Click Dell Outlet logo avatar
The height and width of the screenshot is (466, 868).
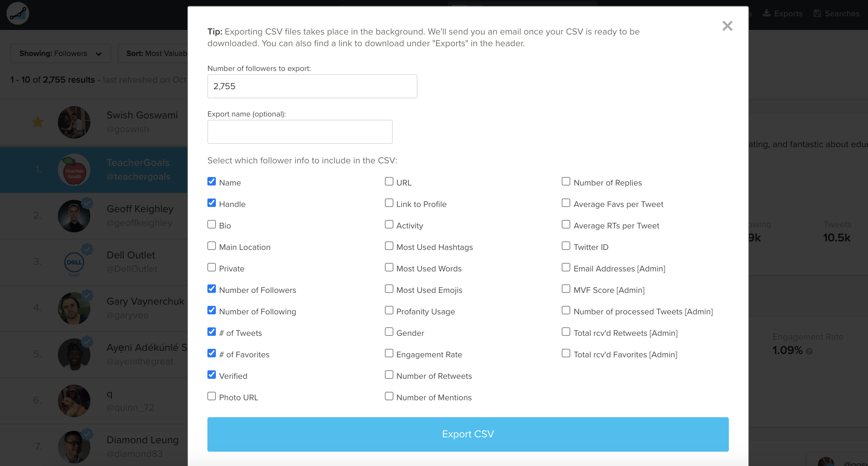pyautogui.click(x=74, y=262)
